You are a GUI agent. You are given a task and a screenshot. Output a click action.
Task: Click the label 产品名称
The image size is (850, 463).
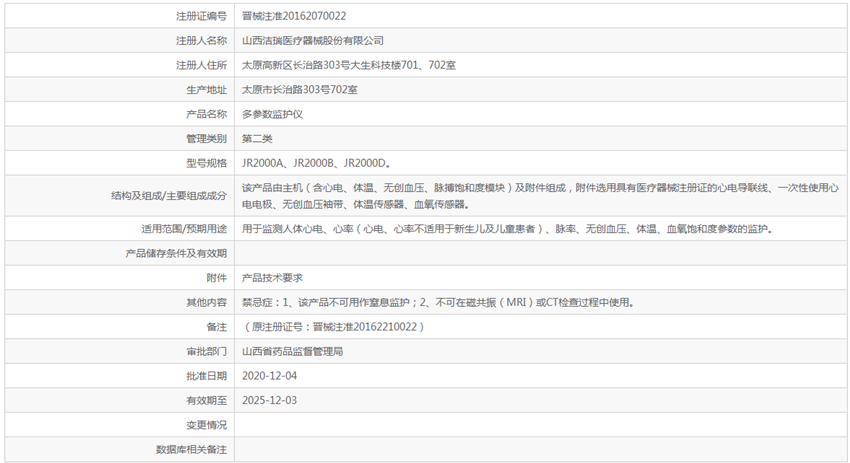[x=207, y=114]
